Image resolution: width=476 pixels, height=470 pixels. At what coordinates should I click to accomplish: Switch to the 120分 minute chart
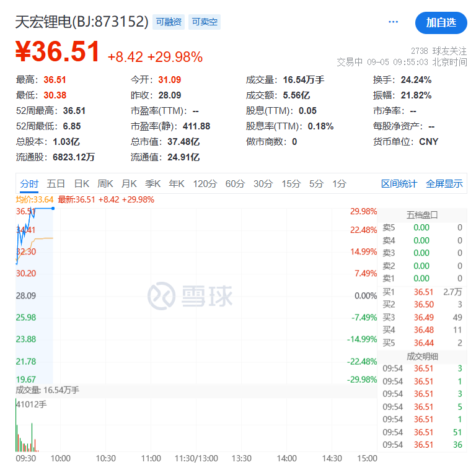click(x=205, y=184)
